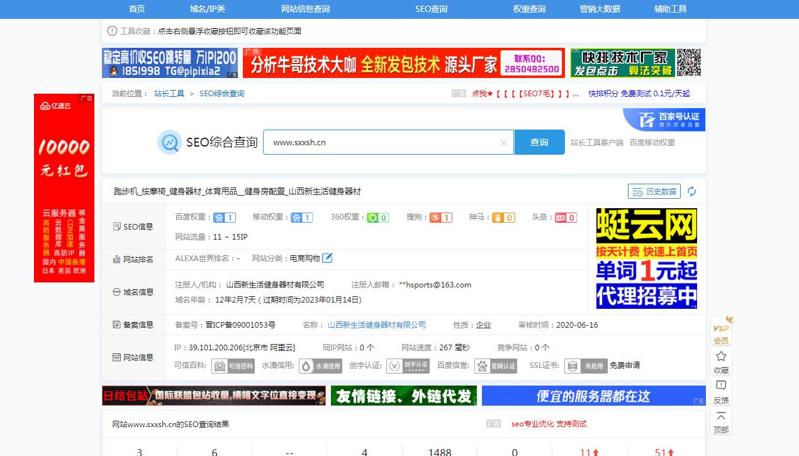The image size is (799, 456).
Task: Click the 分析牛哥技术大咖 banner ad
Action: [x=404, y=63]
